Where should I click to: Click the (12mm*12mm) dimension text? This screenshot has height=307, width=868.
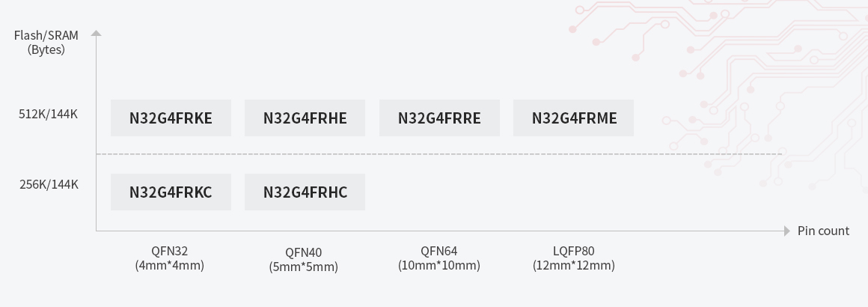coord(573,265)
